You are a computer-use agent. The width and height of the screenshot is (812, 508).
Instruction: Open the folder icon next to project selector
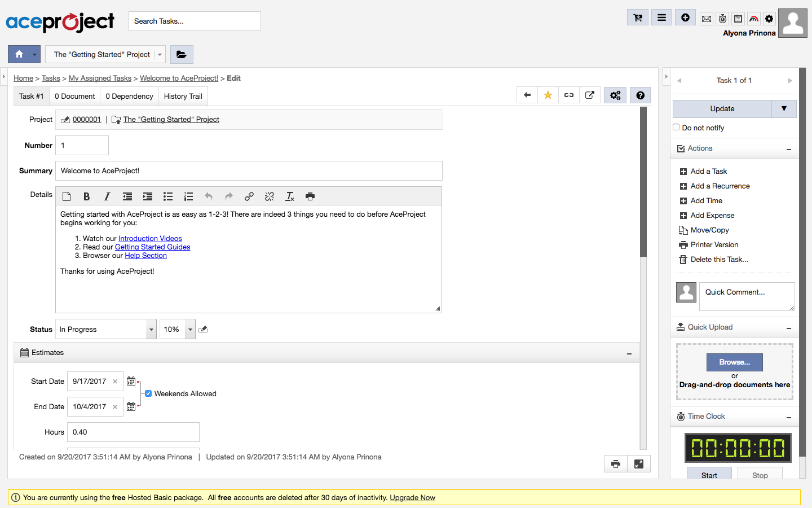pyautogui.click(x=182, y=54)
